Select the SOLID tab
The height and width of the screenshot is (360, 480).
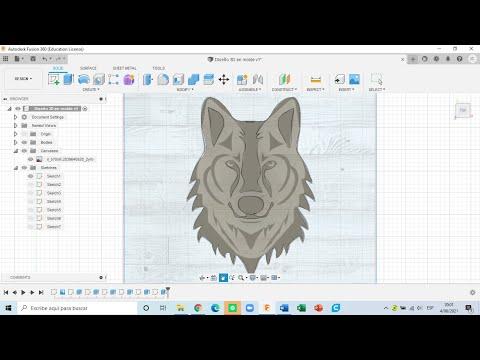[x=58, y=68]
